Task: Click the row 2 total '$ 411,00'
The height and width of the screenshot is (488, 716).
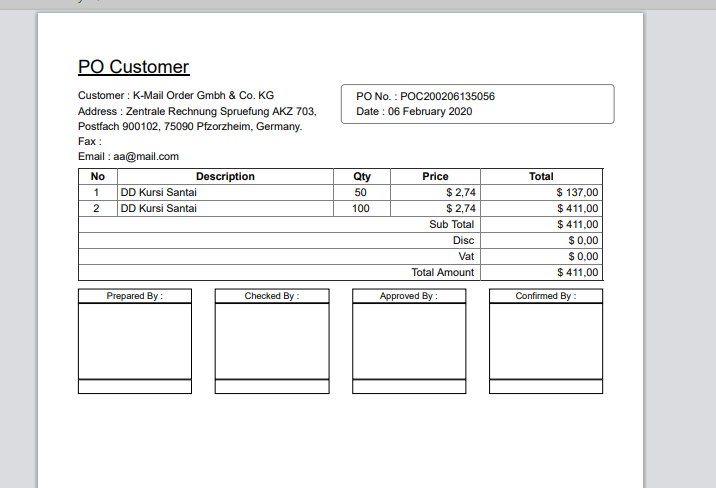Action: tap(577, 209)
